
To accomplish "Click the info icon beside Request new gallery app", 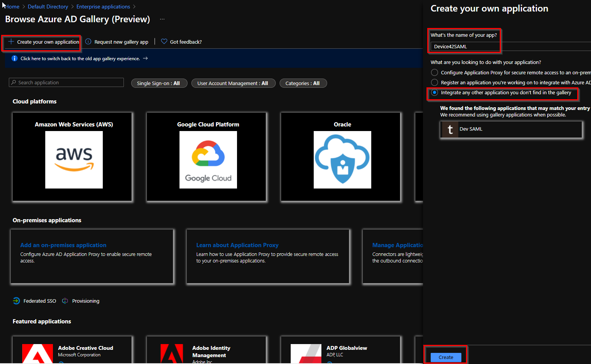I will 88,41.
